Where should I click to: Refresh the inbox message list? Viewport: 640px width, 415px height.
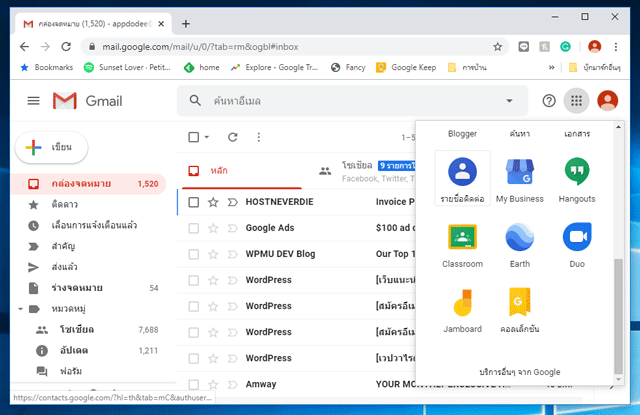(x=233, y=137)
